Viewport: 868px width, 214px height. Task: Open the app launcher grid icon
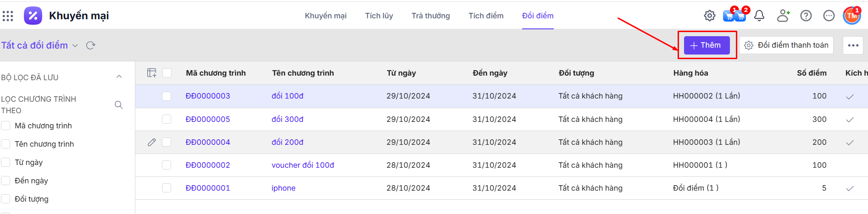[x=8, y=16]
